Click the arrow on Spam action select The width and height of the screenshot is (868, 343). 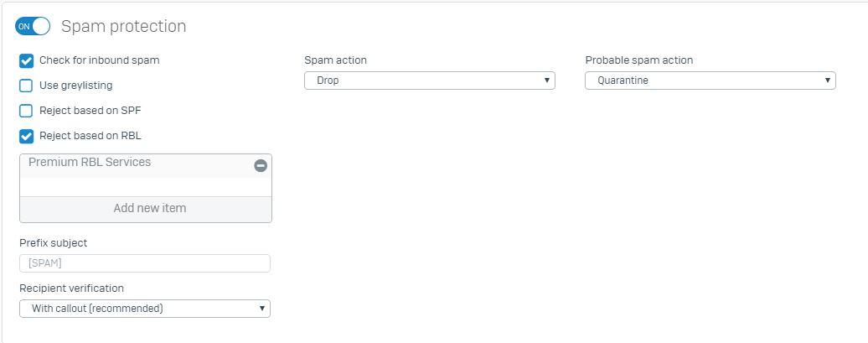[x=546, y=81]
